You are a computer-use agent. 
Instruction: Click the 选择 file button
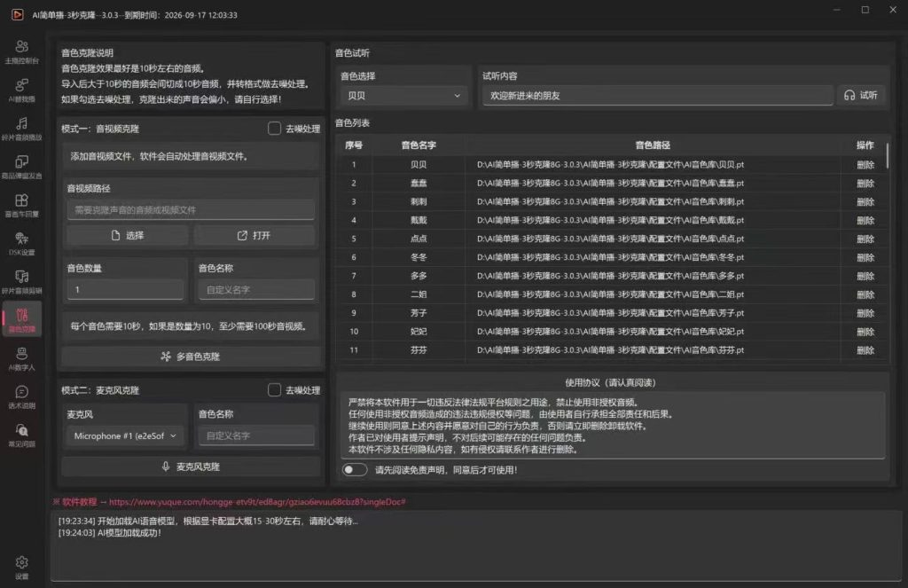[x=128, y=235]
